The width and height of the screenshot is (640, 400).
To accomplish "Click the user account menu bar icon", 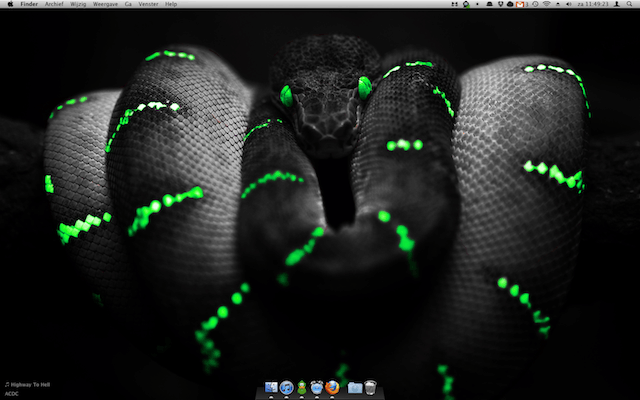I will [x=617, y=4].
